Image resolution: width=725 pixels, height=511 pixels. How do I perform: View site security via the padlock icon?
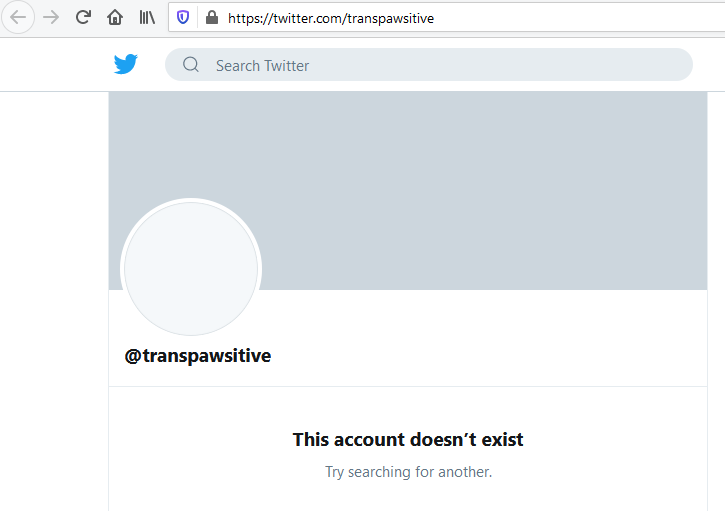click(212, 18)
